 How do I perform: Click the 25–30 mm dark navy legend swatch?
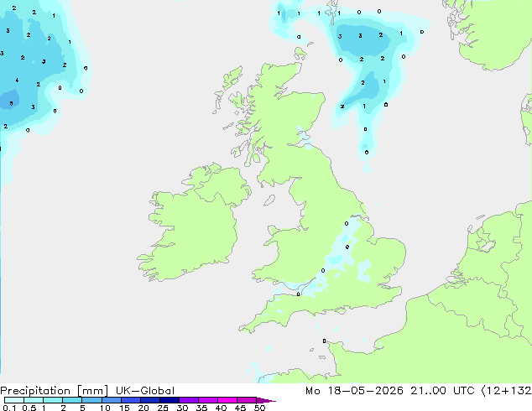pyautogui.click(x=169, y=400)
